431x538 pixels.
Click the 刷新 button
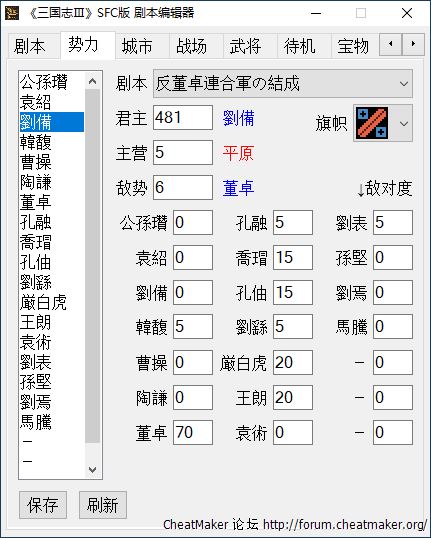point(103,505)
